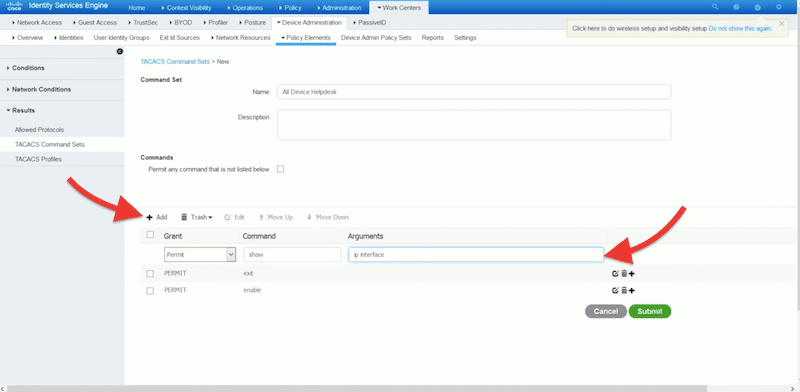
Task: Click the Do not show this again link
Action: coord(740,29)
